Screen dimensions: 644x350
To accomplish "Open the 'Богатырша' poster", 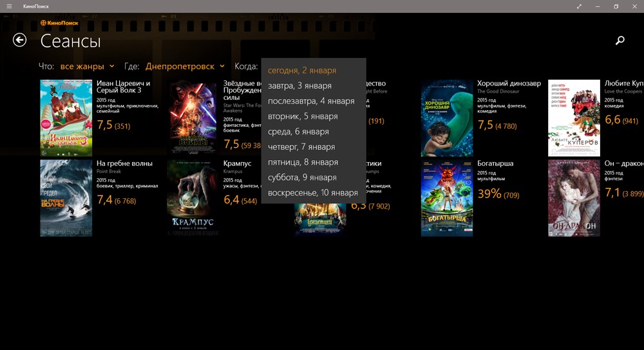I will 447,198.
